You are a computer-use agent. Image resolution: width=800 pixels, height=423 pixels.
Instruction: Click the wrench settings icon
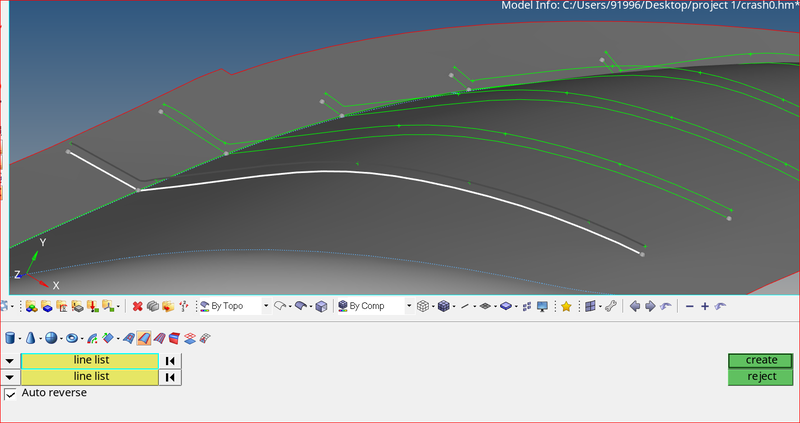(x=611, y=306)
